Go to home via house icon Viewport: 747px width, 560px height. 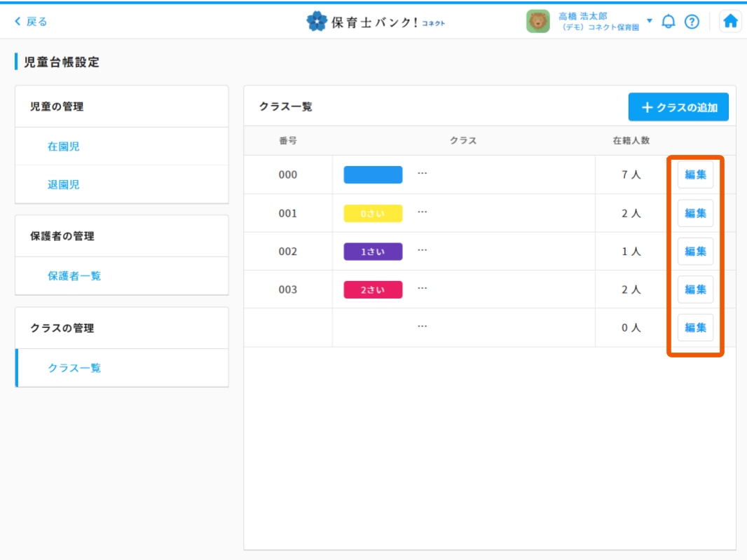[730, 22]
